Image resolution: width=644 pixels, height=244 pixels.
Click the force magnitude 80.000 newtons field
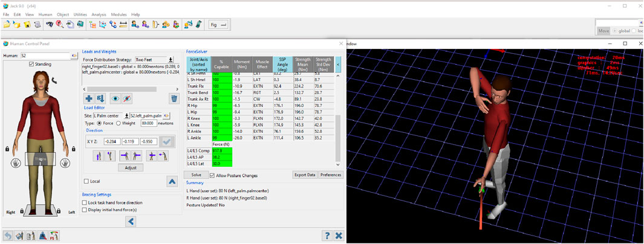pos(149,123)
